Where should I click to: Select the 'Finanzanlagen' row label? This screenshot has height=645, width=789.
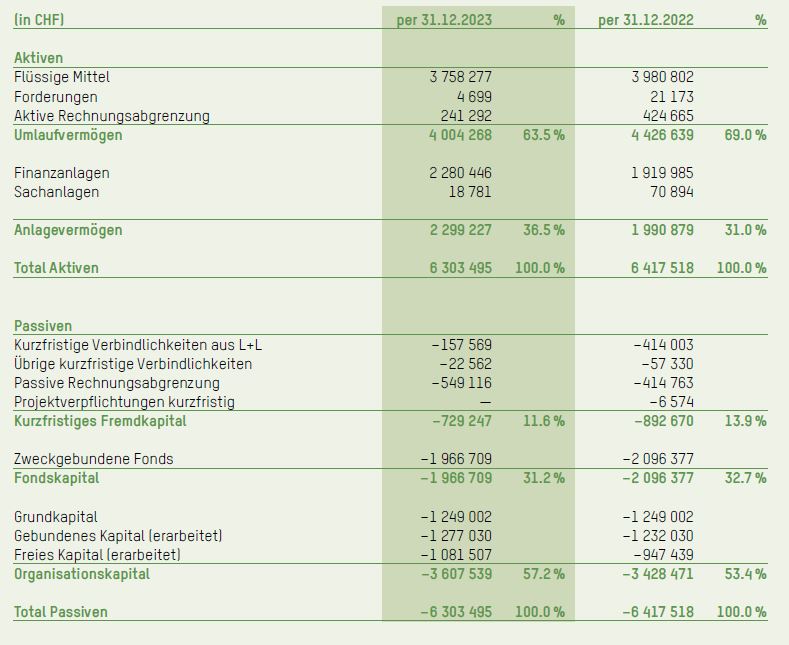pos(62,173)
